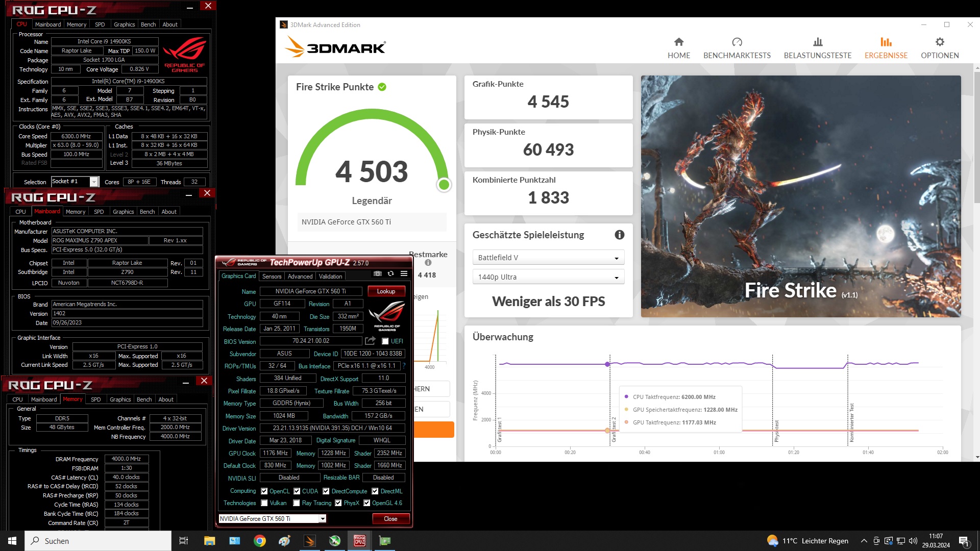
Task: Switch to Sensors tab in GPU-Z
Action: click(272, 277)
